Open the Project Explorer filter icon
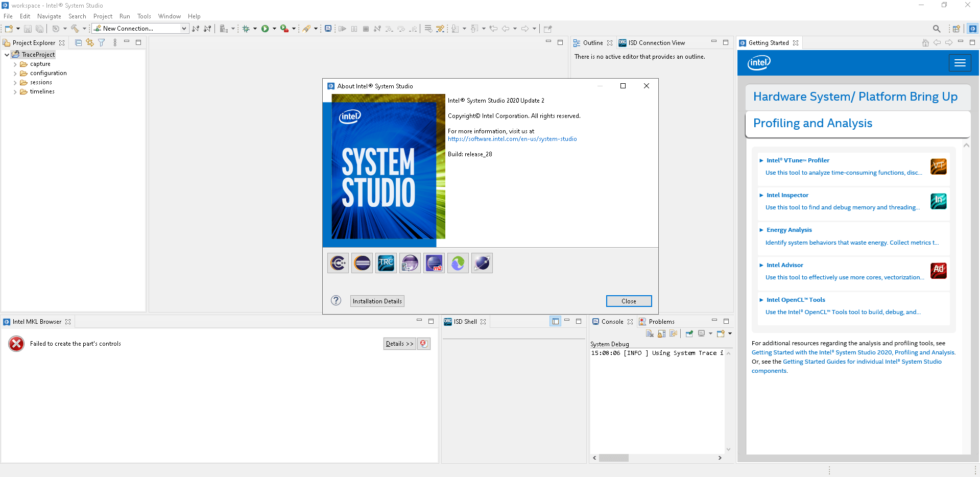 coord(102,43)
